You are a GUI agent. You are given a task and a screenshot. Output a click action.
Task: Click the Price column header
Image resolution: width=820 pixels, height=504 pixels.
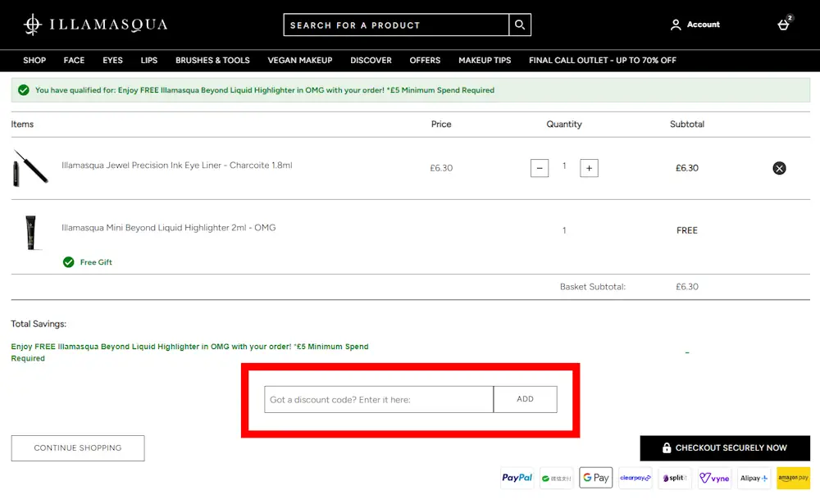(x=441, y=124)
